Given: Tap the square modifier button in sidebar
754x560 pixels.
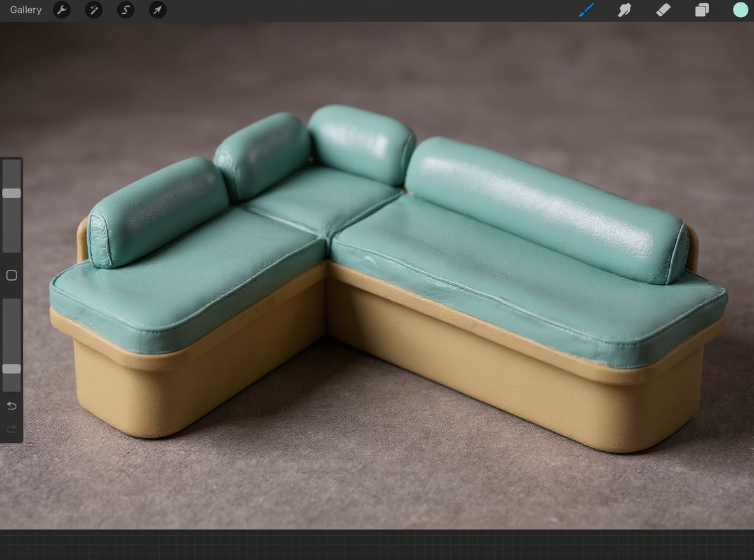Looking at the screenshot, I should (x=11, y=276).
